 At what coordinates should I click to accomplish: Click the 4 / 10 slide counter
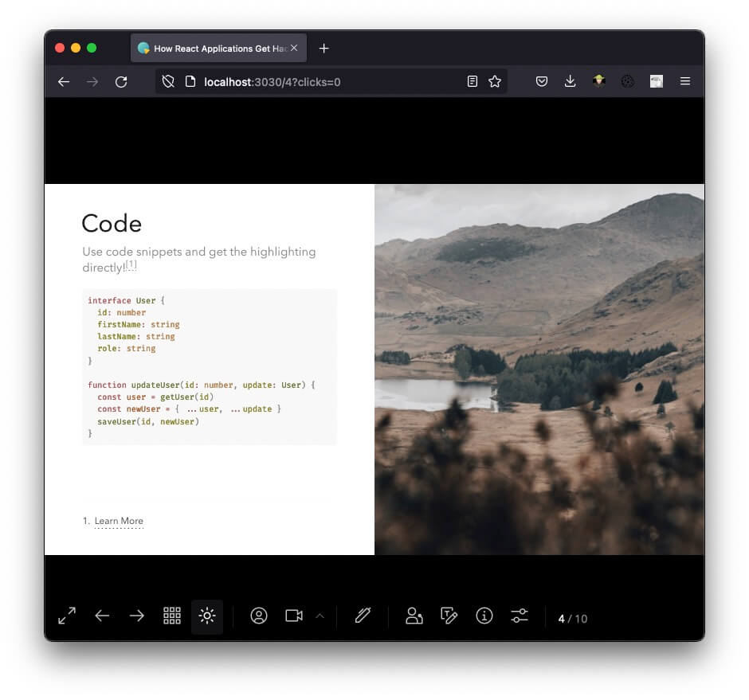tap(572, 619)
